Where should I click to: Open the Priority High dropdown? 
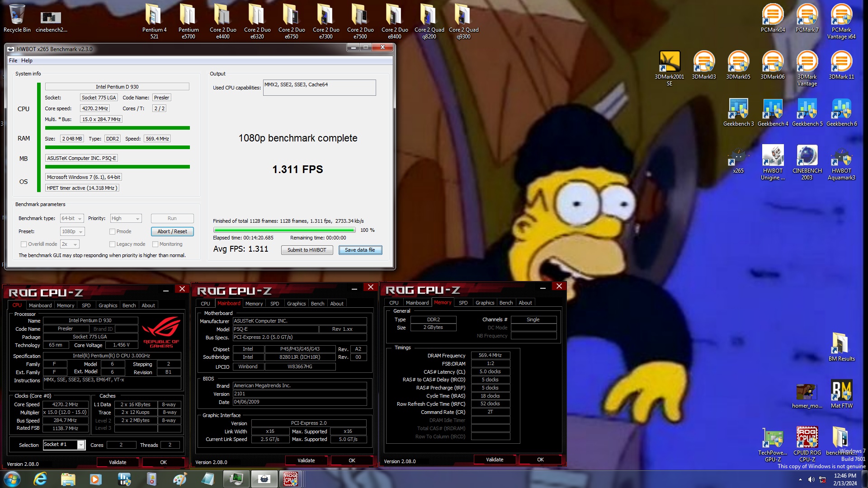click(x=126, y=218)
